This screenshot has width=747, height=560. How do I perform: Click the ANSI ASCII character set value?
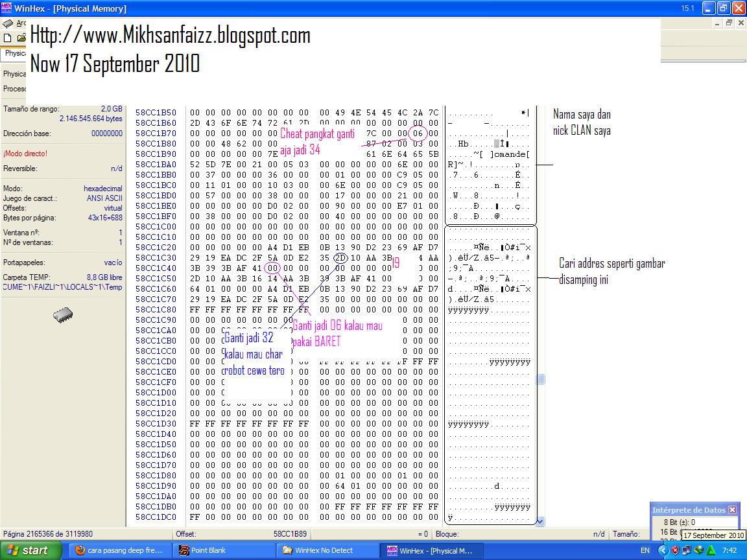pos(104,198)
